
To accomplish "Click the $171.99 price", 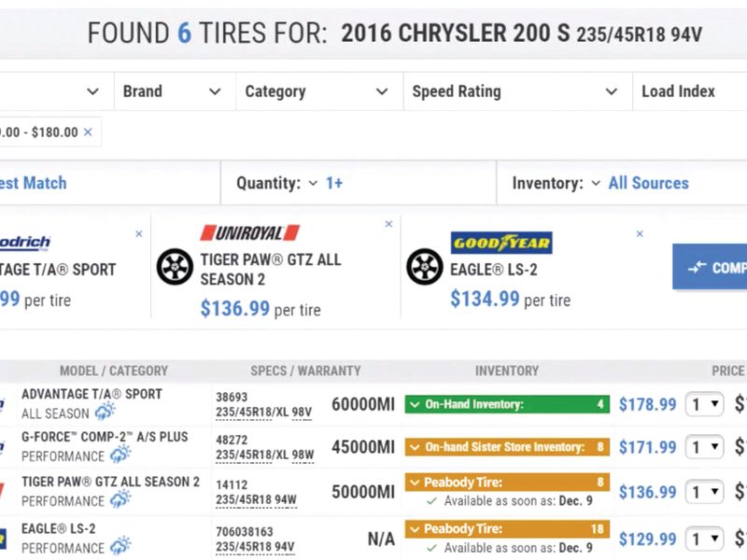I will pyautogui.click(x=647, y=447).
